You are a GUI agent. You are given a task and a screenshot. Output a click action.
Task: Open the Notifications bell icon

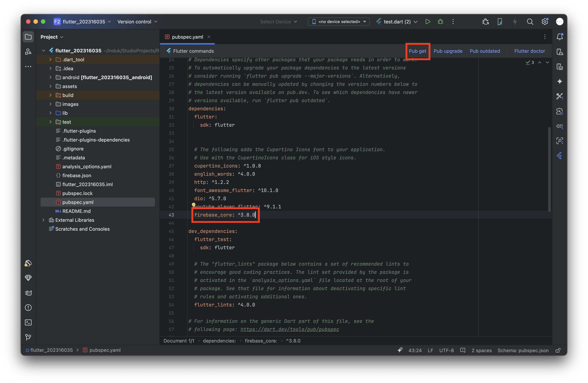pyautogui.click(x=560, y=37)
